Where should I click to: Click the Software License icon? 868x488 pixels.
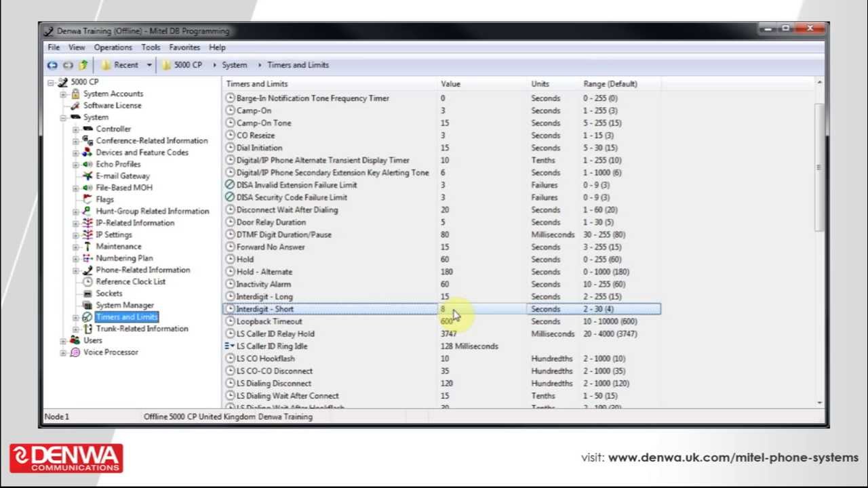point(75,106)
